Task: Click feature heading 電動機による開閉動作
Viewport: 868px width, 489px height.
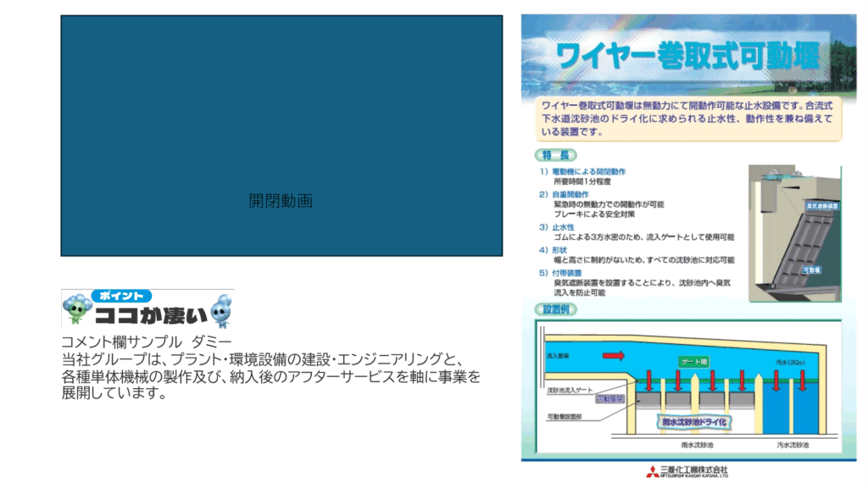Action: click(588, 171)
